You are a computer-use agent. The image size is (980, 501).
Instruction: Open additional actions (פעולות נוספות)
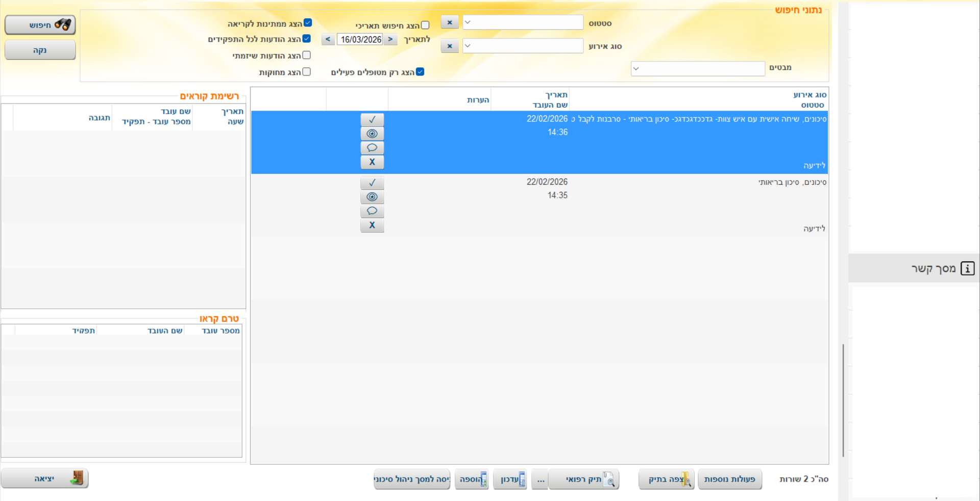pos(729,480)
